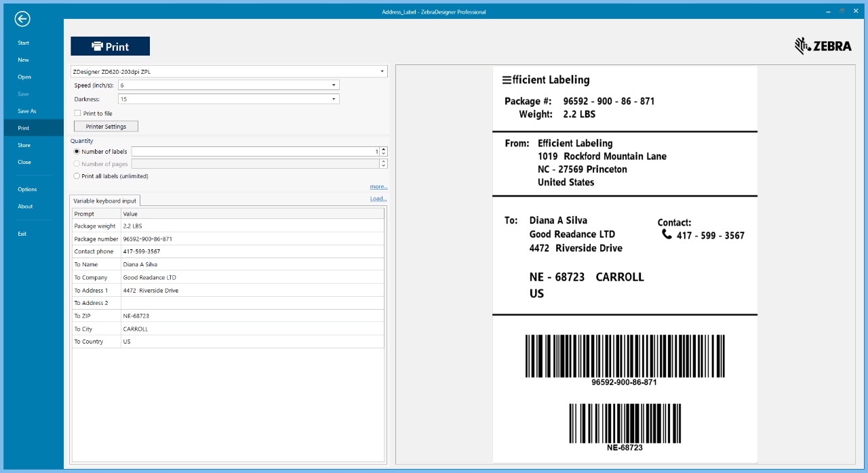Screen dimensions: 868x473
Task: Open the ZDesigner ZD620-203dpi ZPL printer dropdown
Action: 382,71
